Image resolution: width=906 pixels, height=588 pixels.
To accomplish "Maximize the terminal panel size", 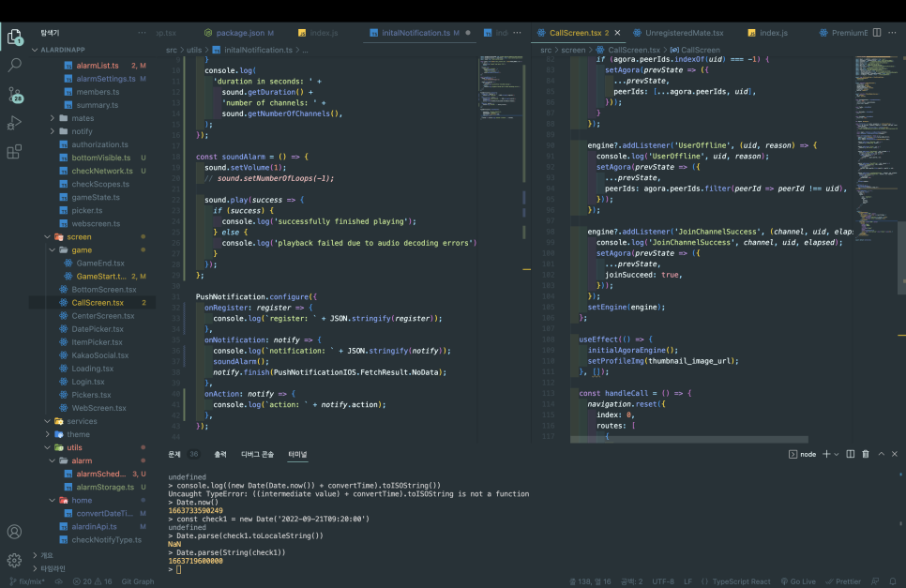I will click(x=880, y=454).
